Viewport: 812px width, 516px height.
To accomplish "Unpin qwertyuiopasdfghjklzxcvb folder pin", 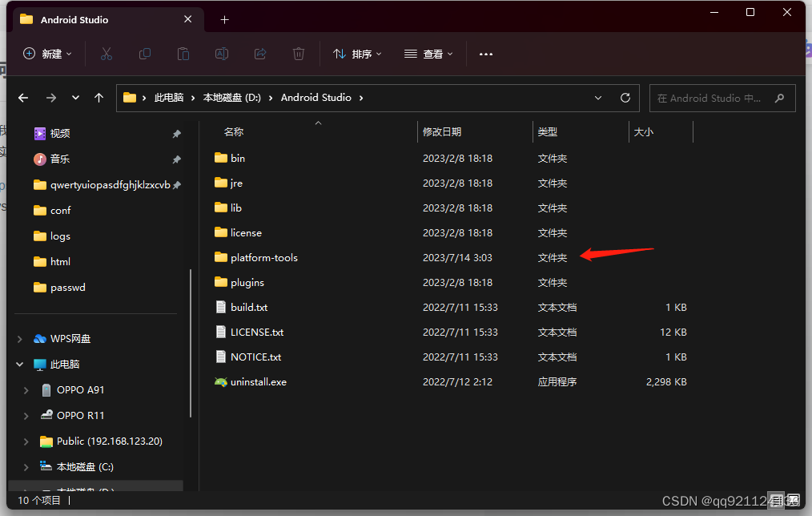I will 177,185.
